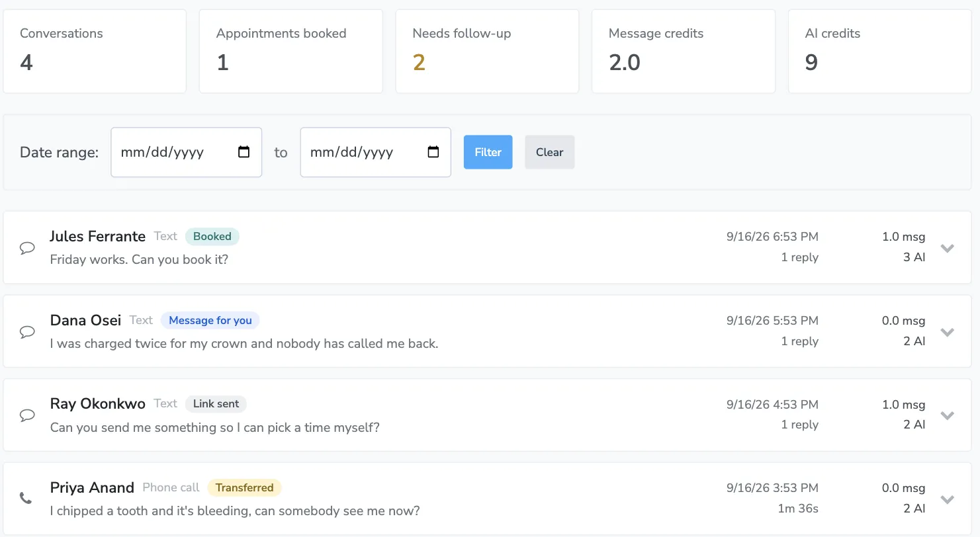
Task: Select the Dana Osei name
Action: (86, 320)
